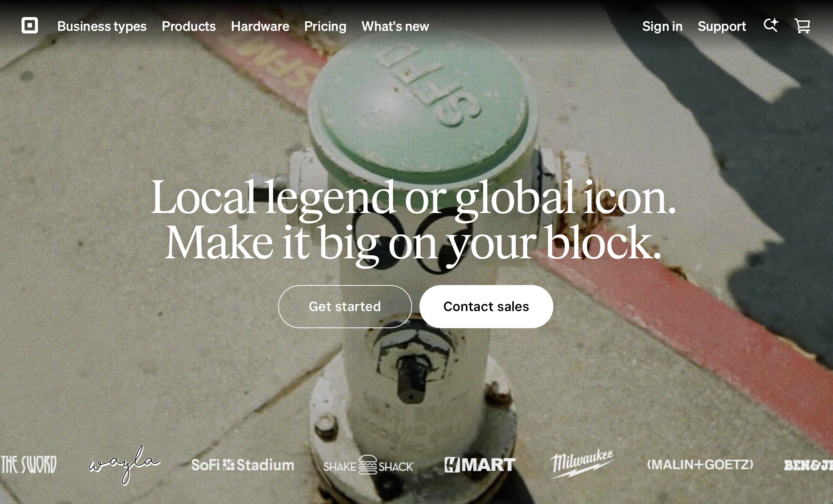
Task: Click the SoFi Stadium logo
Action: (242, 465)
